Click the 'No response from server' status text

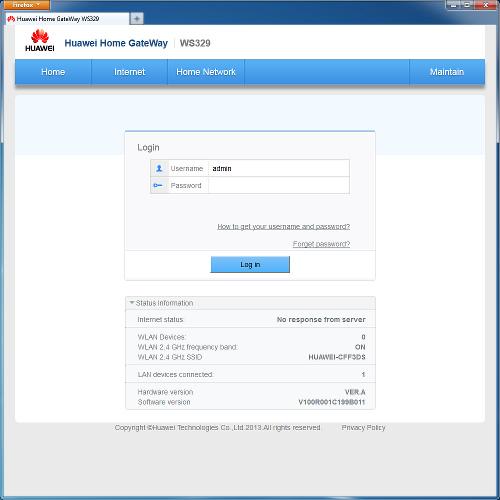(321, 320)
